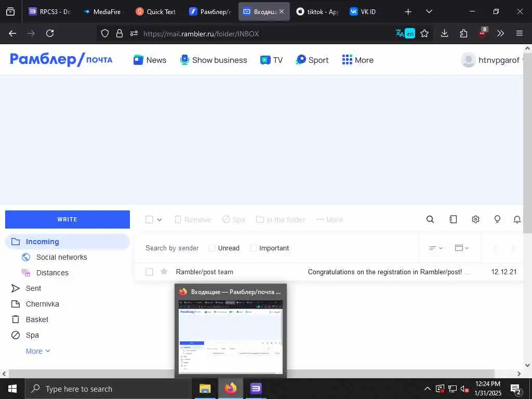Show hidden system tray icons

pyautogui.click(x=428, y=389)
